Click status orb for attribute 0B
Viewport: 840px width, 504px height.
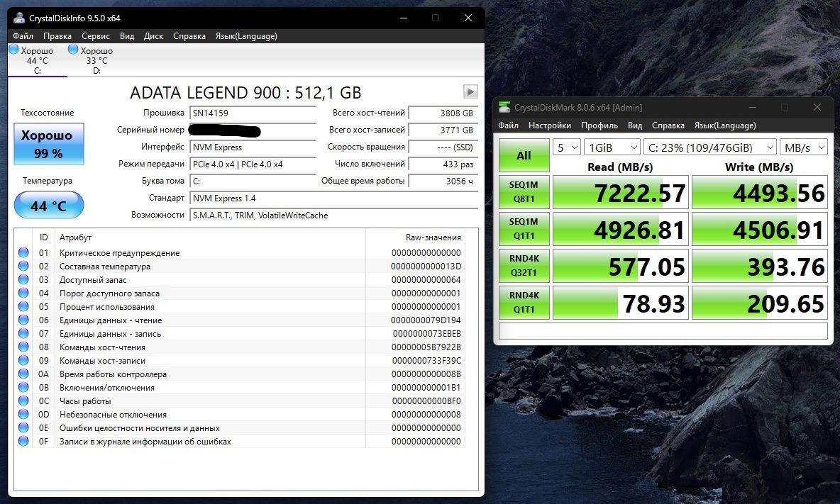coord(23,387)
